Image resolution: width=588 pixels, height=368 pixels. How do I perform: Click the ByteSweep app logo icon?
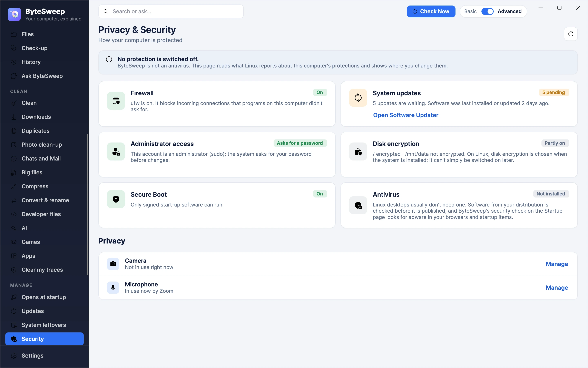pyautogui.click(x=14, y=14)
